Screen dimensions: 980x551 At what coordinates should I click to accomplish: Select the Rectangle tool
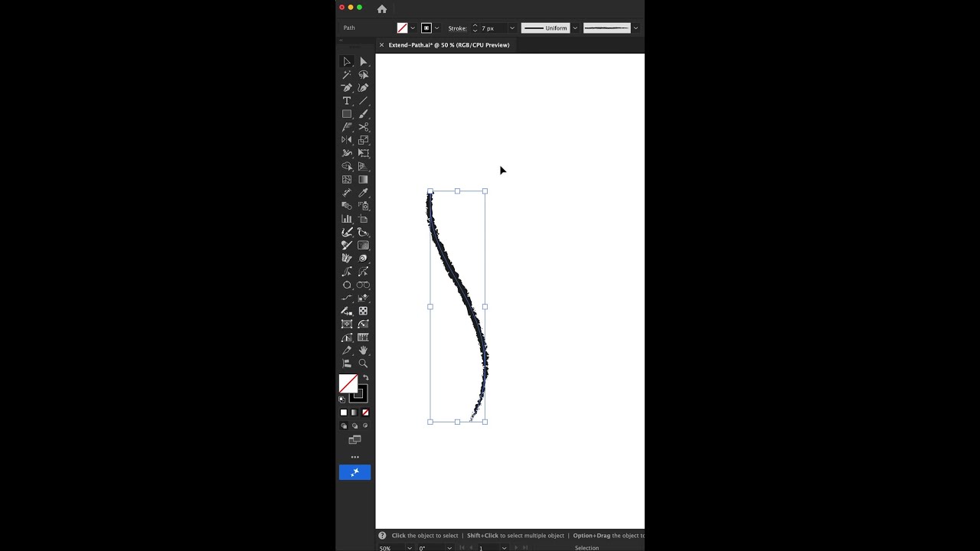point(347,114)
